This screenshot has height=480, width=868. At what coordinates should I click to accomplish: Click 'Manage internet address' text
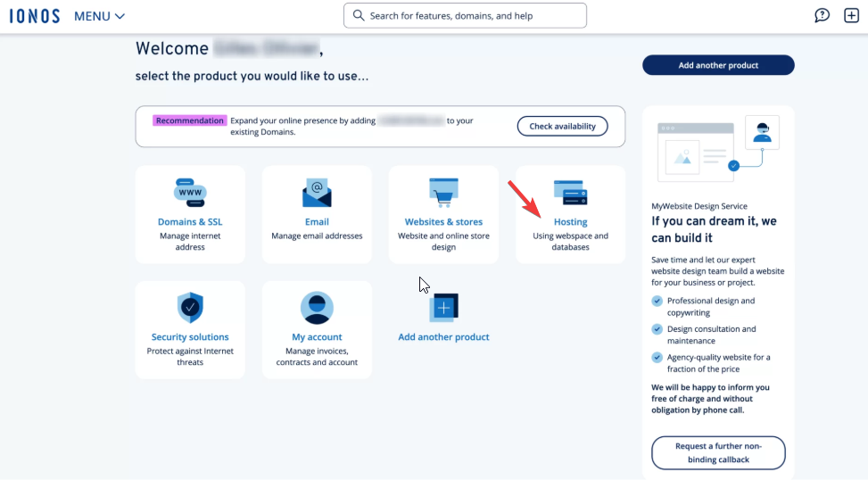point(190,242)
